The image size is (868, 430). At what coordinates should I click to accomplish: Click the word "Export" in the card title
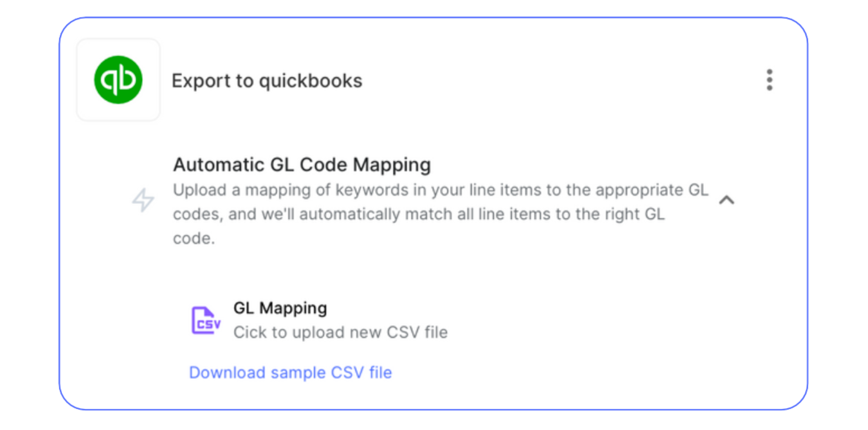click(x=201, y=81)
